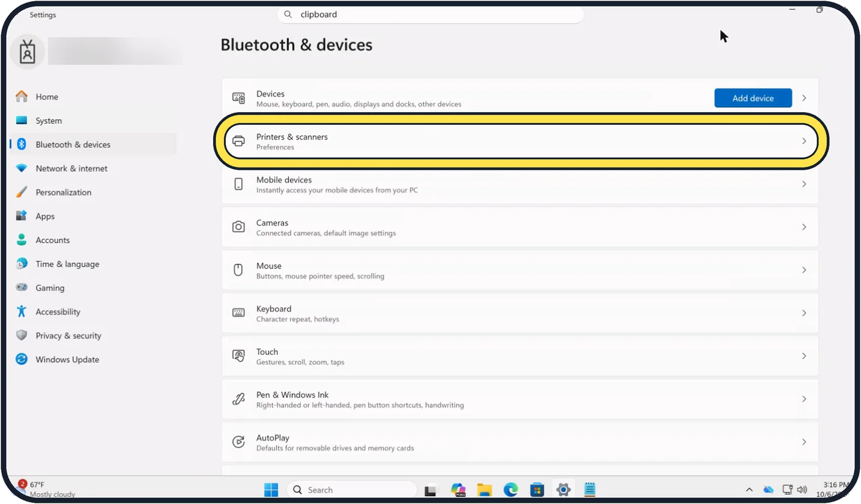861x504 pixels.
Task: Open the weather widget showing 67°F
Action: 47,489
